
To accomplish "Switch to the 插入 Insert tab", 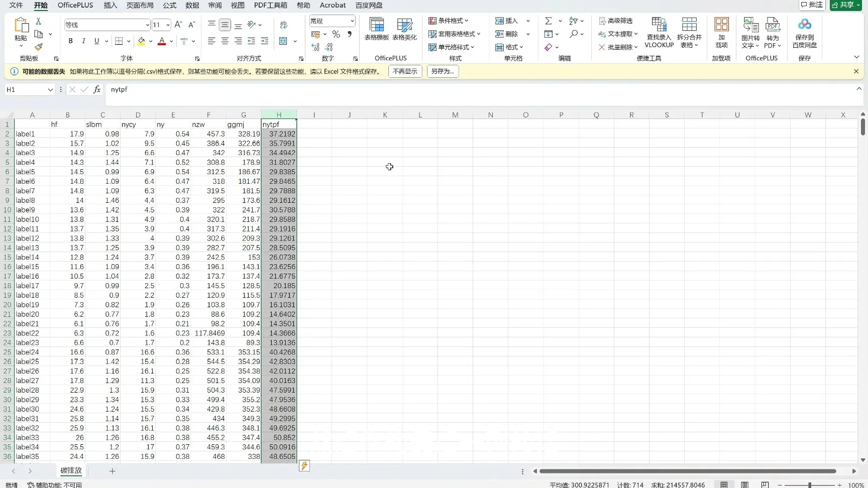I will tap(110, 5).
